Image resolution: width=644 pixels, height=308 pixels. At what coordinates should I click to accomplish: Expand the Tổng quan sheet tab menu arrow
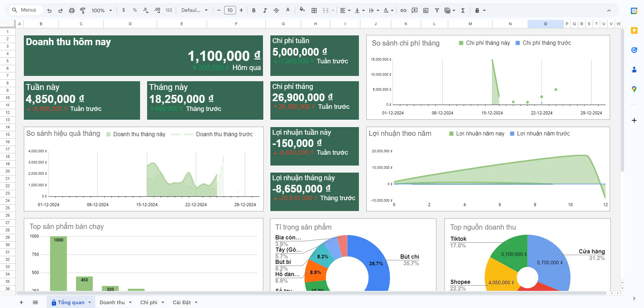90,302
